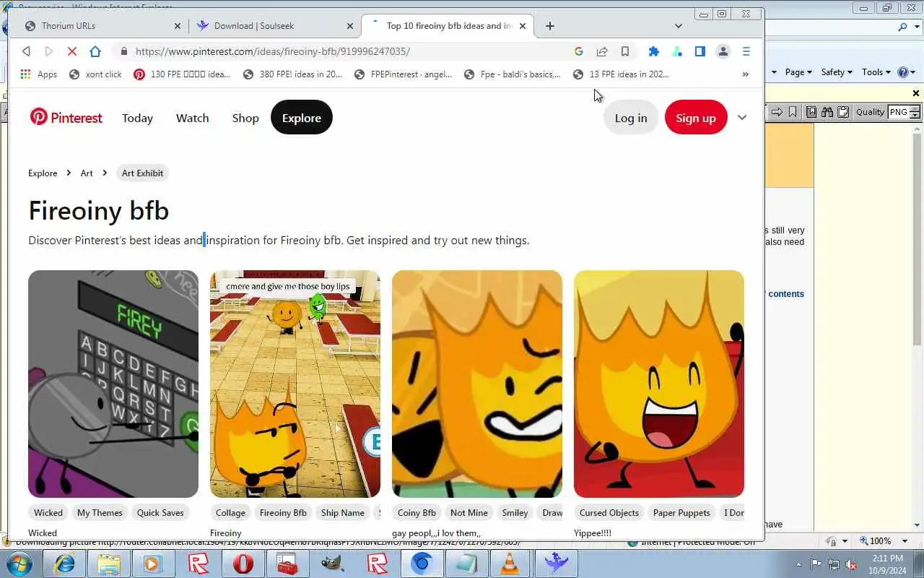Open bookmark 'Fpe - baldi's basics,...'
Screen dimensions: 924x578
[513, 74]
